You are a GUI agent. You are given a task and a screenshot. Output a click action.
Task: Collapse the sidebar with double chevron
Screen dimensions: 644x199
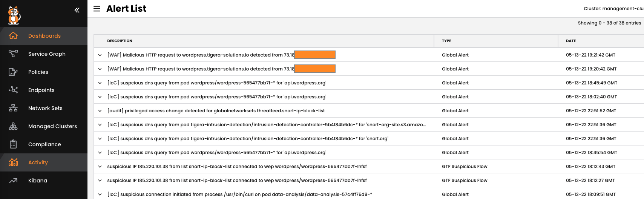pos(77,10)
